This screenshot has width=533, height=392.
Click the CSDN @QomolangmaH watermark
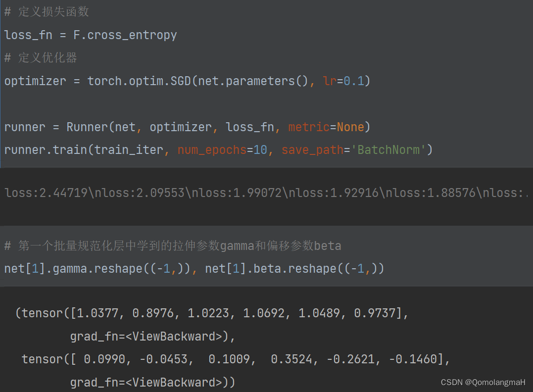click(483, 383)
